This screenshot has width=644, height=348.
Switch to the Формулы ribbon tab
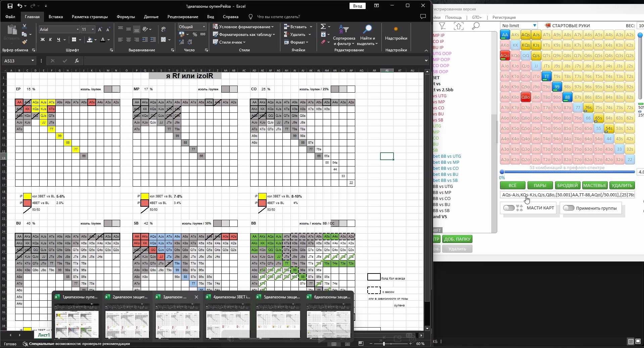(126, 16)
